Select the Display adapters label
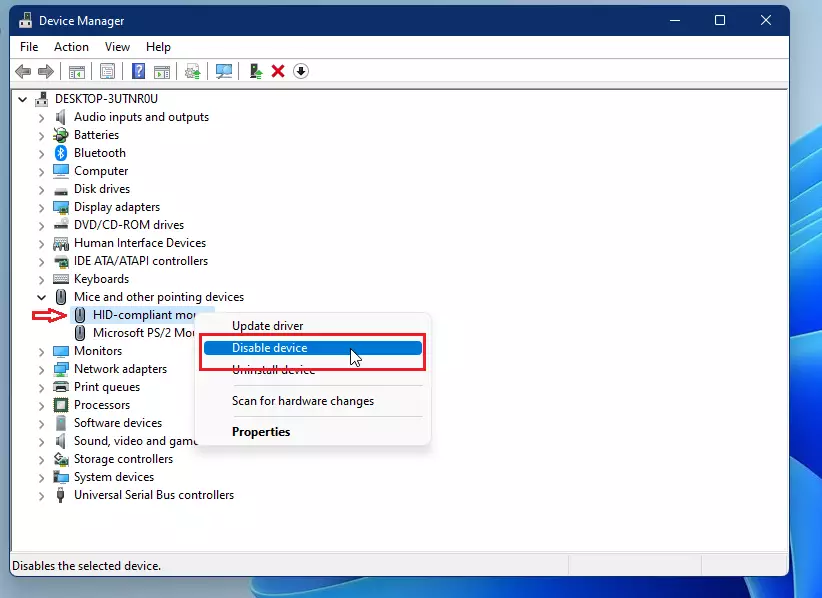The image size is (822, 598). tap(117, 207)
